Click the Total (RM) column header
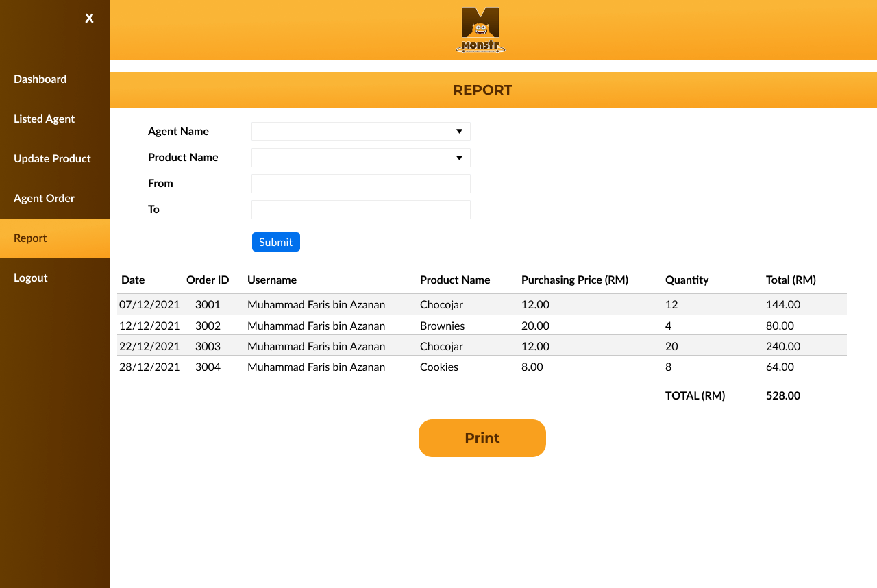This screenshot has height=588, width=877. [x=791, y=280]
